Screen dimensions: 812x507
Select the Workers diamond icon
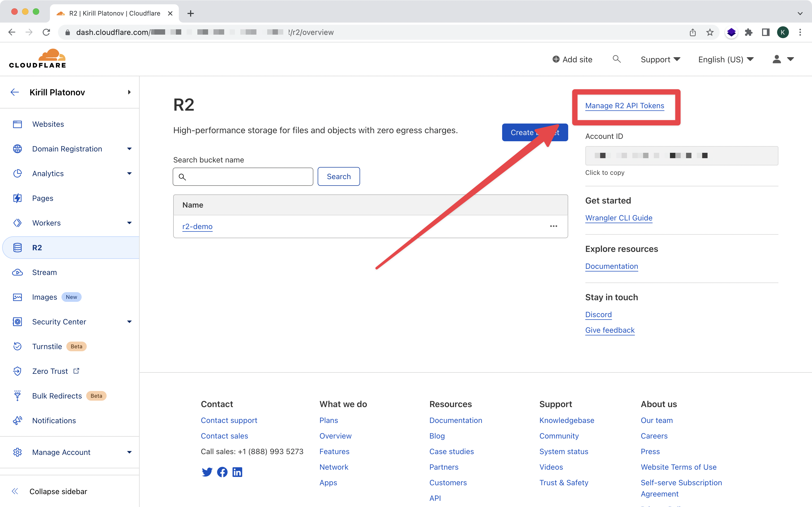point(17,223)
